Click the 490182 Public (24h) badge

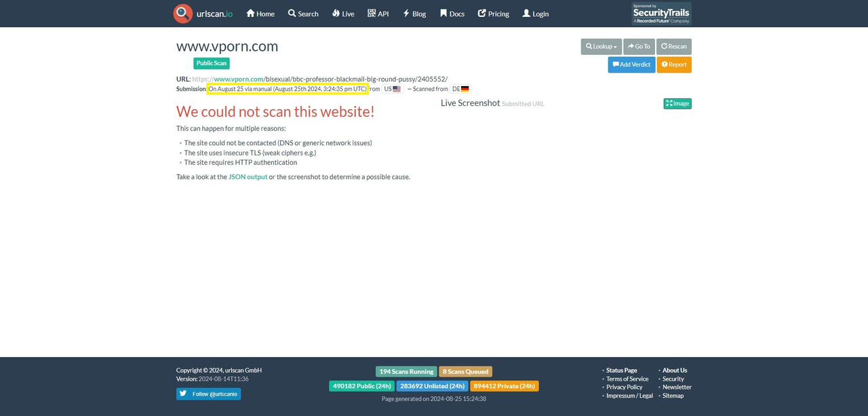tap(362, 385)
